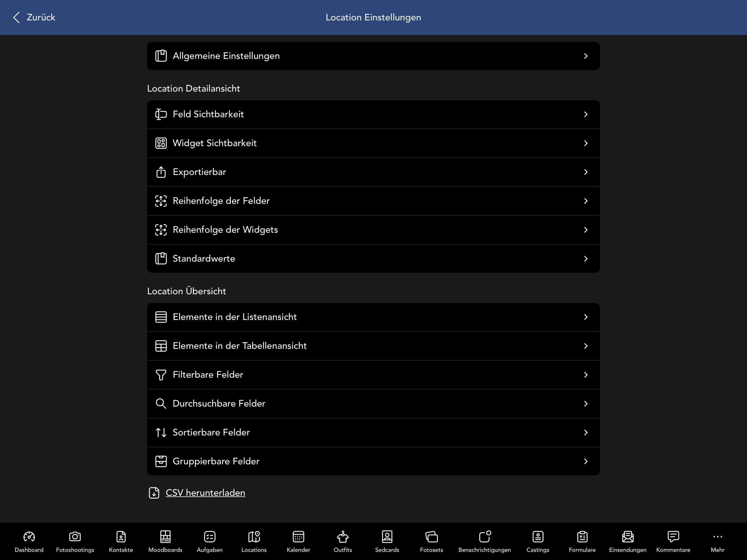
Task: Click the Elemente in der Tabellenansicht table icon
Action: pos(161,346)
